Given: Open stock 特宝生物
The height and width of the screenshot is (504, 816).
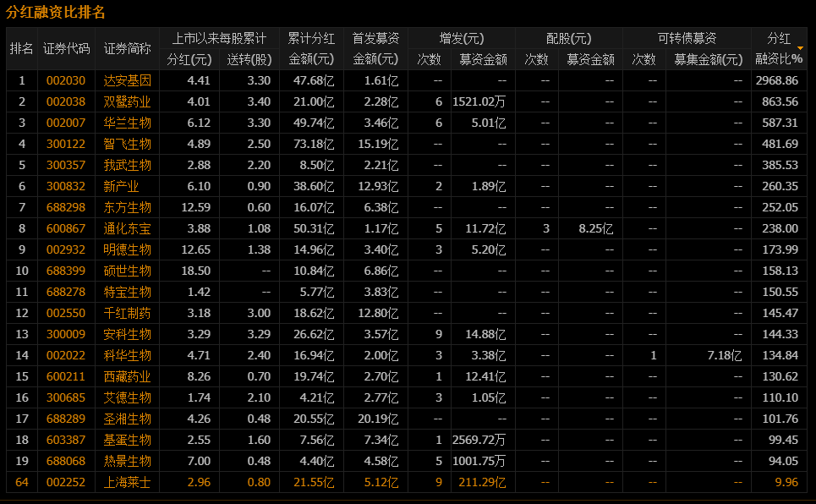Looking at the screenshot, I should 127,292.
